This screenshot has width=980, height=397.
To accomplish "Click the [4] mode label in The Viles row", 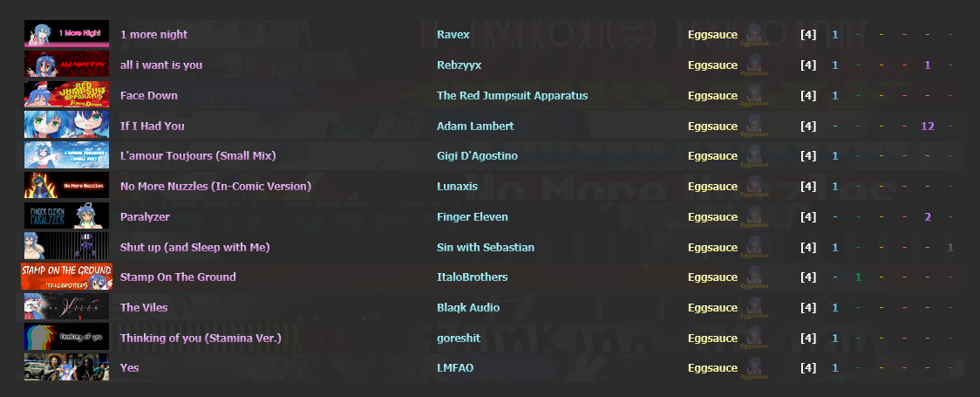I will [x=808, y=308].
